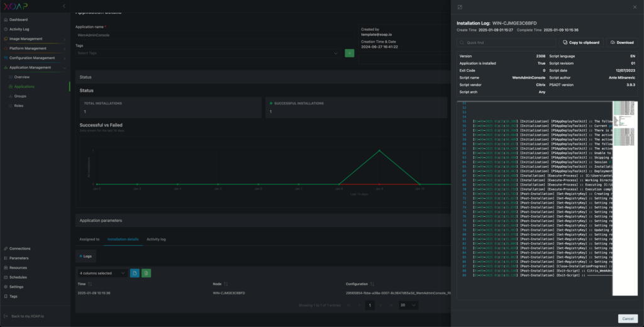Open the 20 entries per page dropdown
This screenshot has height=327, width=644.
tap(408, 305)
